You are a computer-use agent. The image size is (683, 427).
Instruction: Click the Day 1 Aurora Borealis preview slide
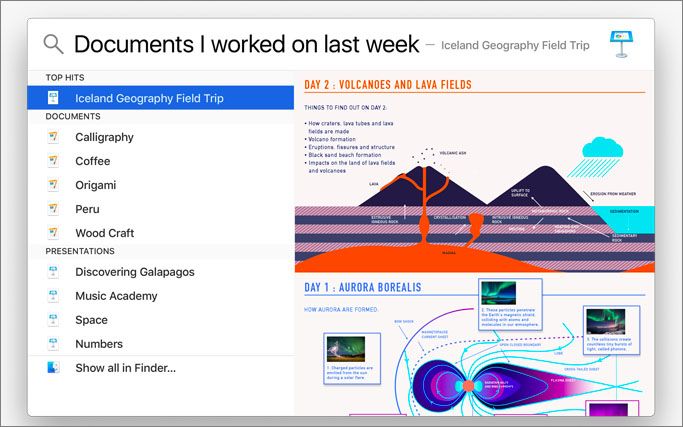point(474,346)
